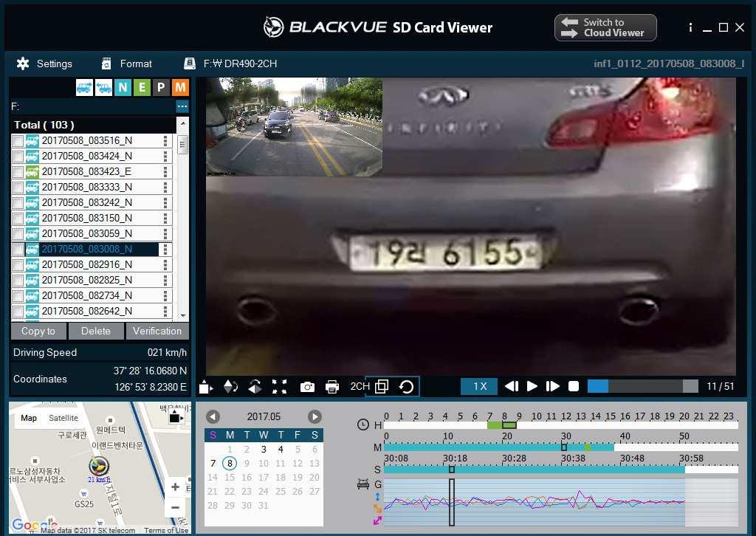Switch the map to Satellite view
The width and height of the screenshot is (756, 536).
click(63, 418)
